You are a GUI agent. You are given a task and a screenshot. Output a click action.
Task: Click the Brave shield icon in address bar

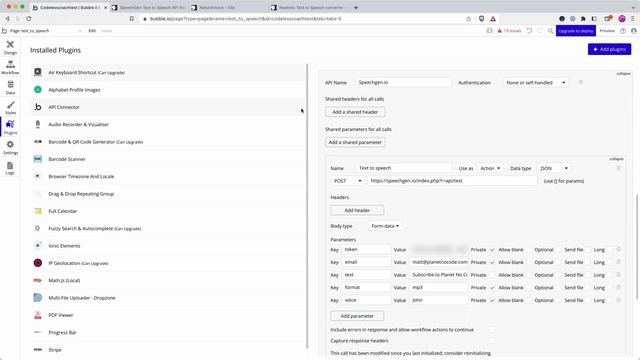482,19
